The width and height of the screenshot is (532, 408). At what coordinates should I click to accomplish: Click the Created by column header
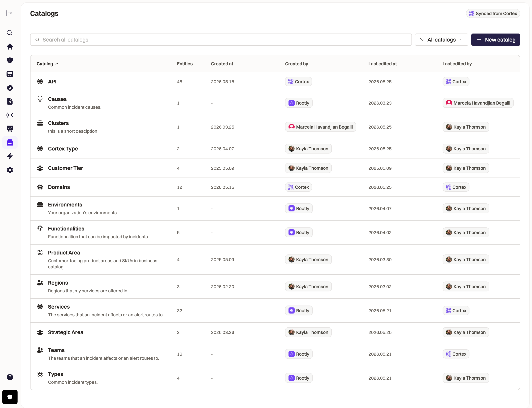(x=296, y=64)
